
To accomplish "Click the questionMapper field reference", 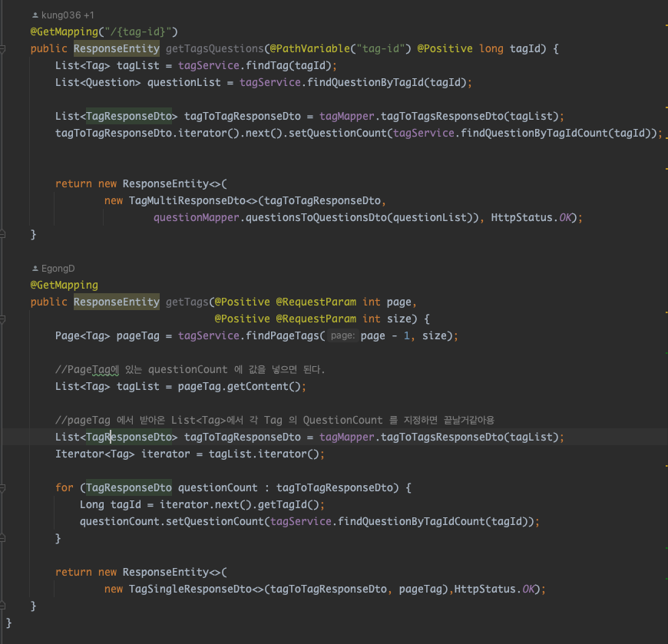I will point(197,218).
